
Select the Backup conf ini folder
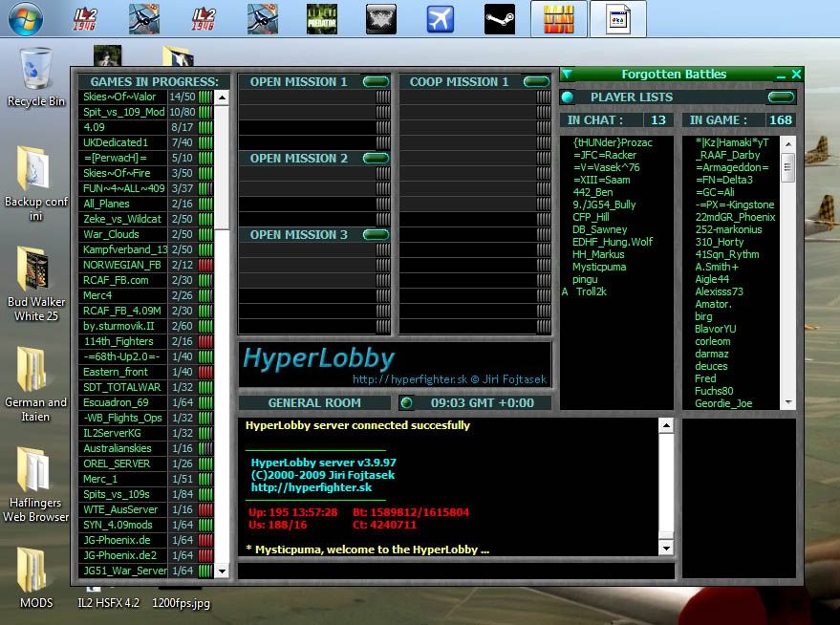pos(36,183)
